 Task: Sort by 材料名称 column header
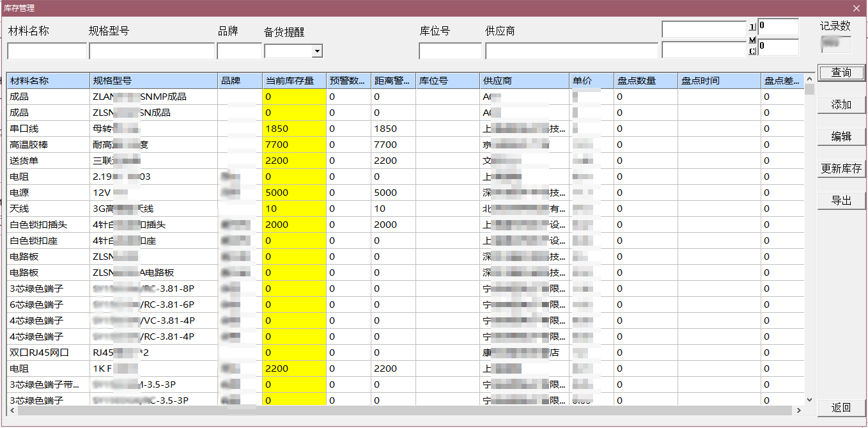click(48, 81)
